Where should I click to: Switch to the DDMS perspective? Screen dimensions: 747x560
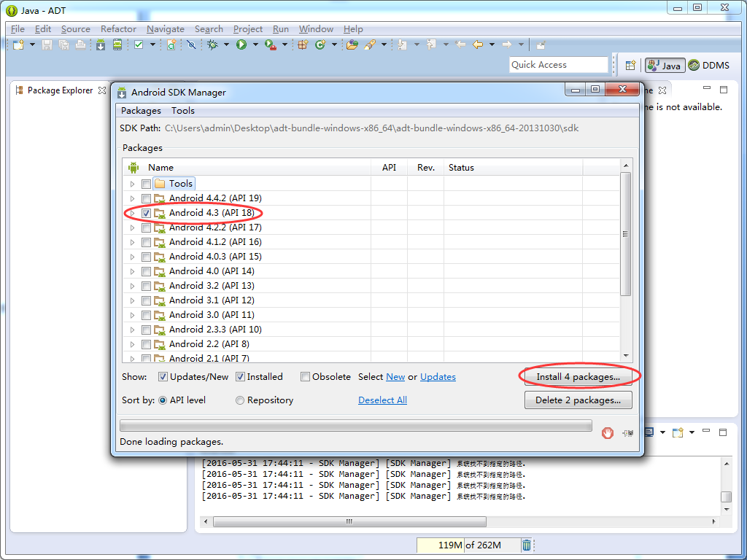709,65
